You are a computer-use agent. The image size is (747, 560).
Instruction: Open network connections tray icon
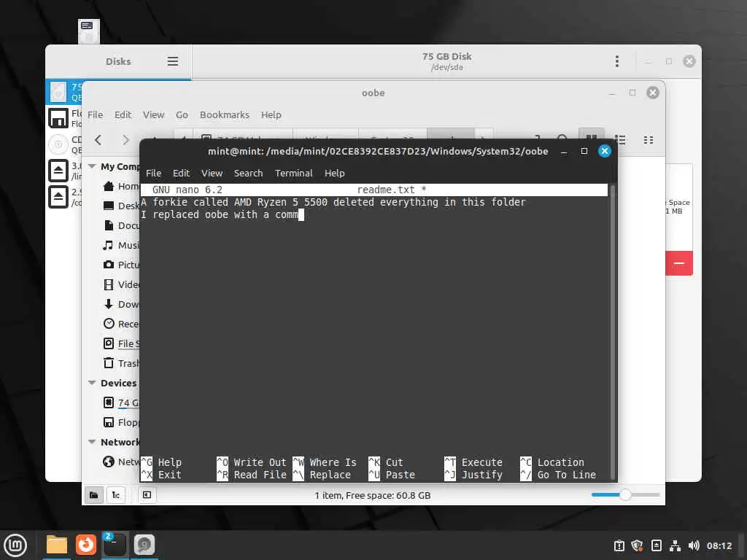click(x=675, y=545)
